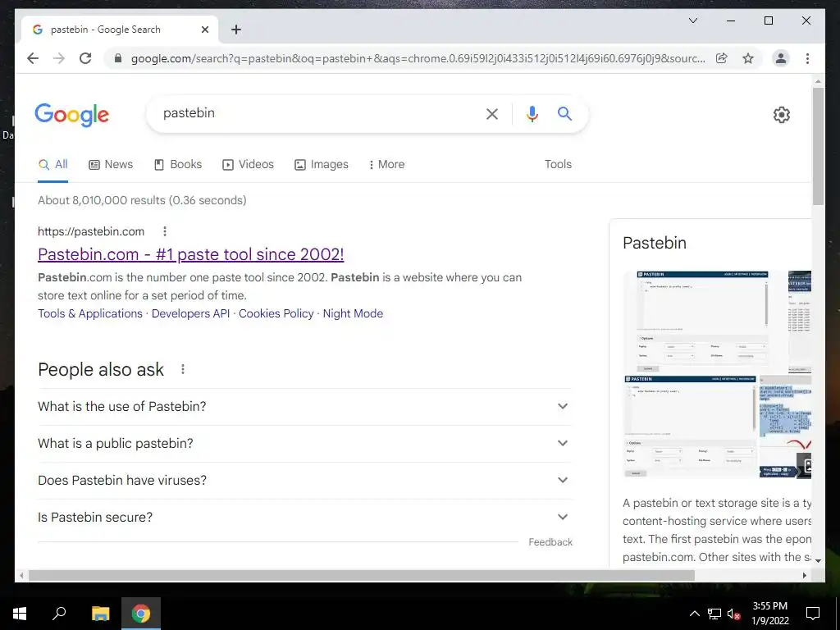Viewport: 840px width, 630px height.
Task: Select the All results tab
Action: tap(53, 164)
